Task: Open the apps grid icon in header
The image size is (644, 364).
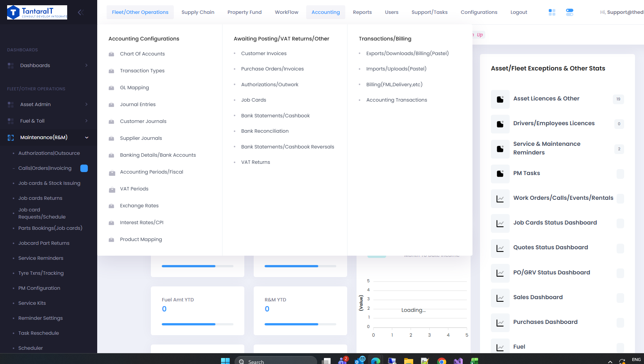Action: pyautogui.click(x=552, y=12)
